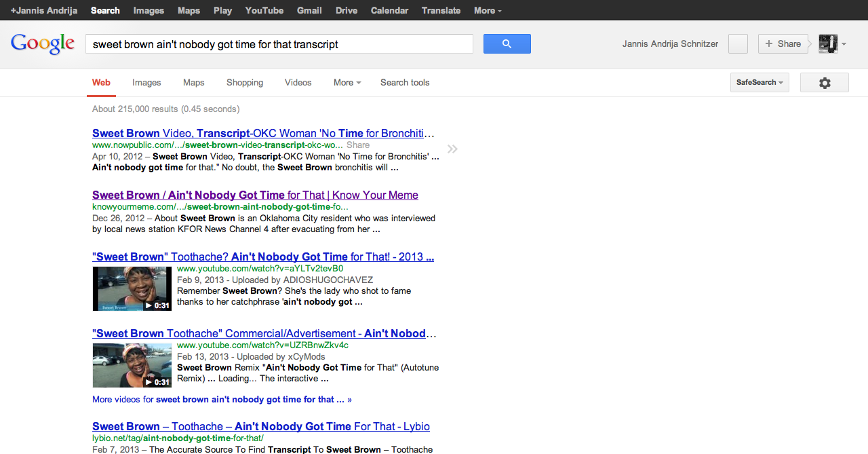Click the + Share button
868x454 pixels.
783,43
